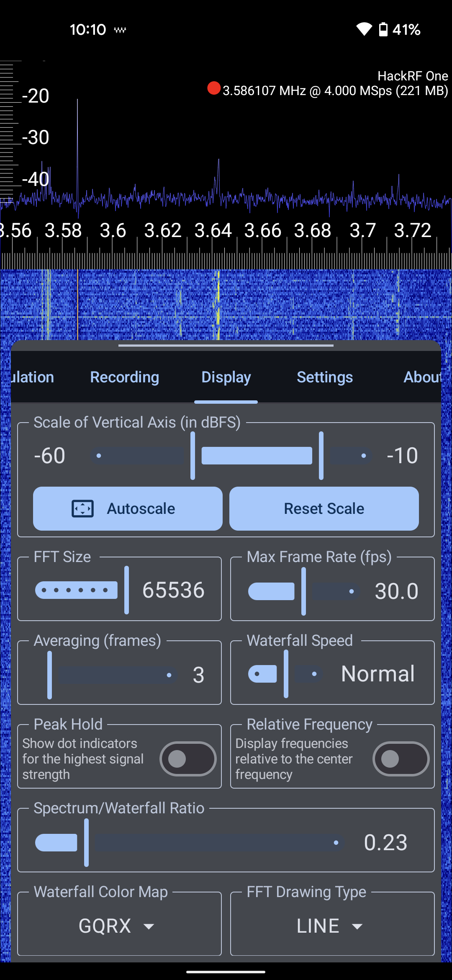Tap the Autoscale frame icon
452x980 pixels.
click(x=82, y=509)
